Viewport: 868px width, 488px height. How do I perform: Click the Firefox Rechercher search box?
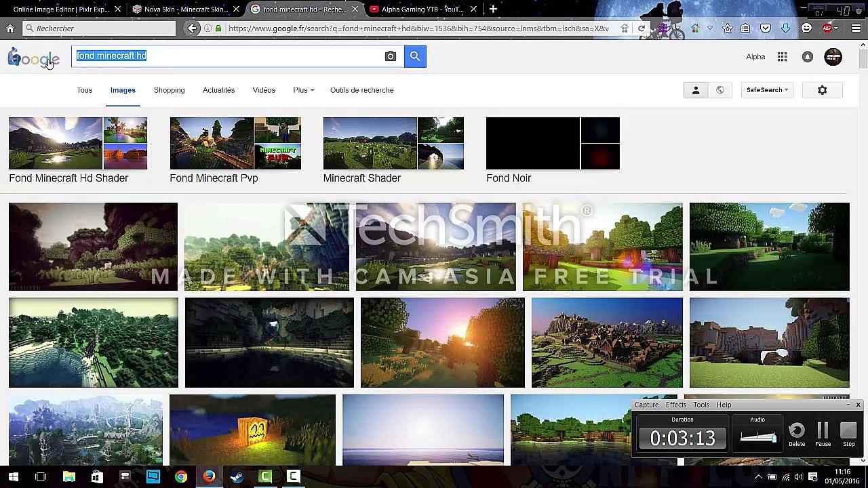(x=98, y=28)
